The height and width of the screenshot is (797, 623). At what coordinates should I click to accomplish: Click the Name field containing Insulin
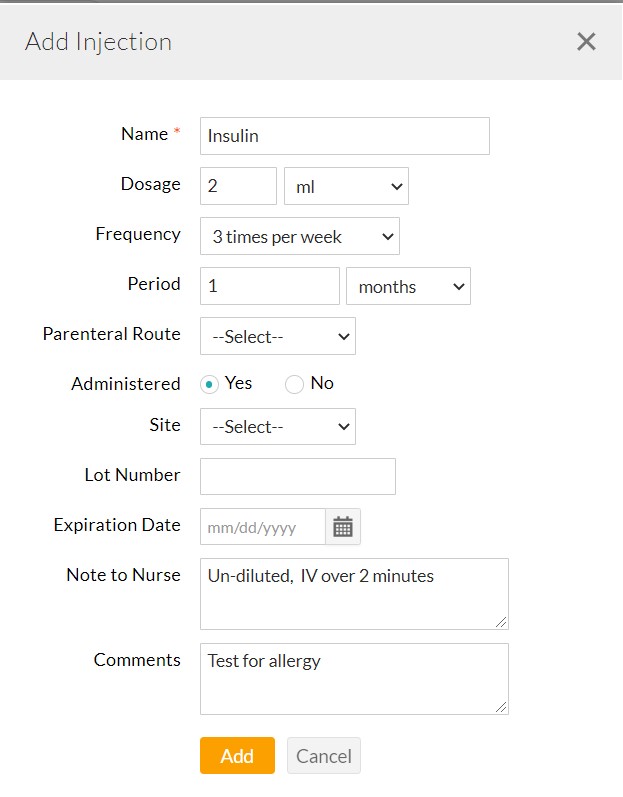344,136
